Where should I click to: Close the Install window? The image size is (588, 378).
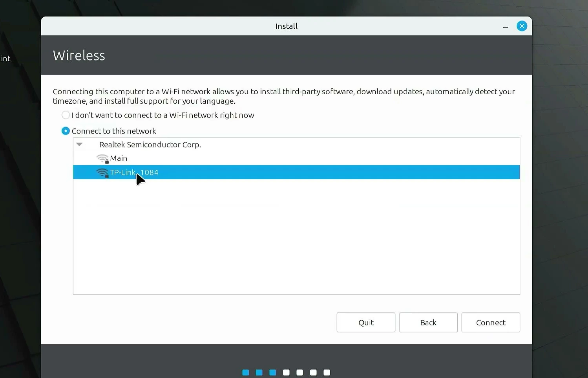(x=522, y=26)
